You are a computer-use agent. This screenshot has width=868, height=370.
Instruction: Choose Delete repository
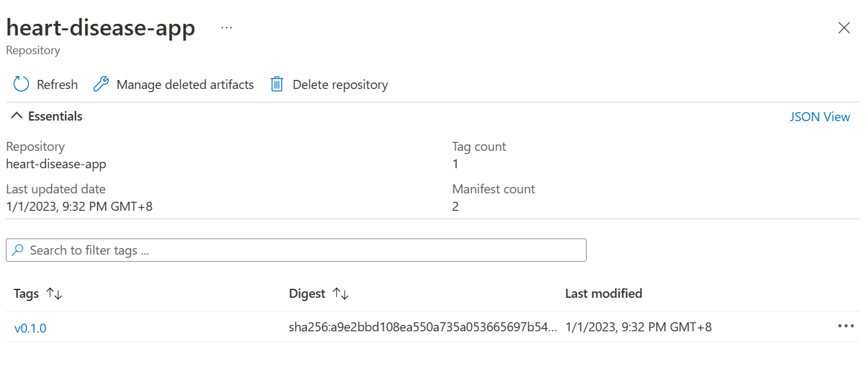pyautogui.click(x=340, y=84)
